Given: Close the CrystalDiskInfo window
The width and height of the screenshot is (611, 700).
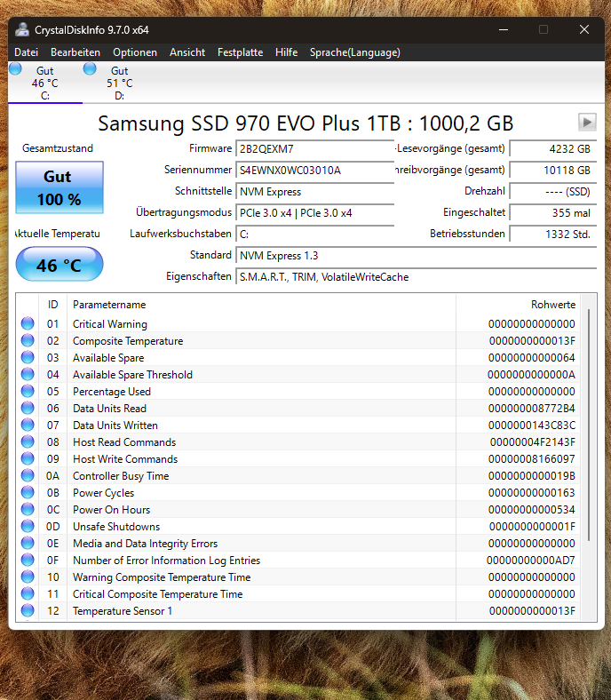Looking at the screenshot, I should coord(584,29).
